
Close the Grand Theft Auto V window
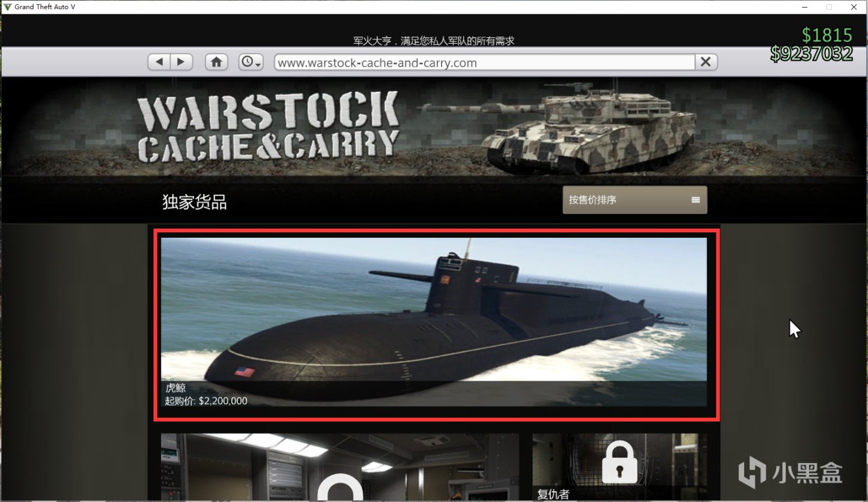pyautogui.click(x=854, y=7)
